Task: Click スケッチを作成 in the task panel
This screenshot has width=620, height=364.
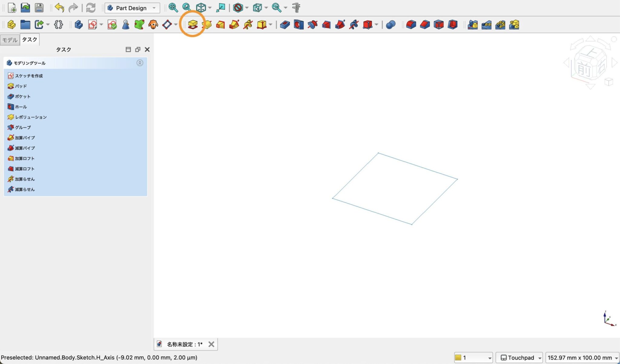Action: [25, 76]
